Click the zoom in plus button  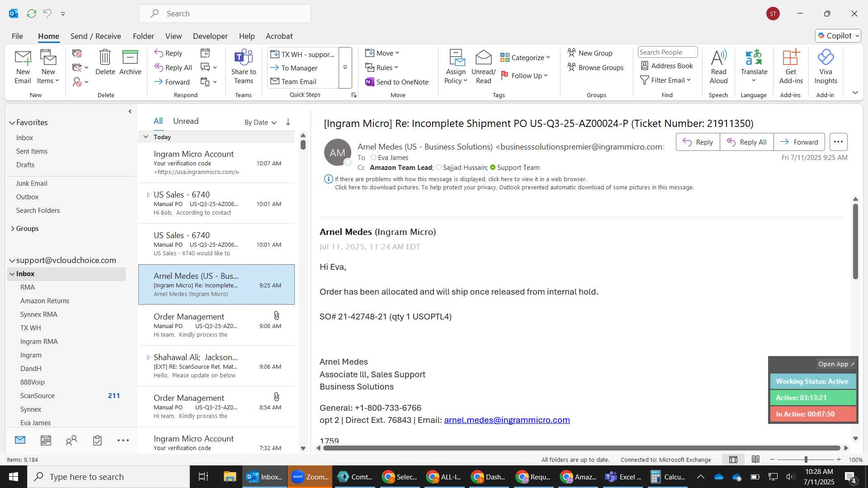(x=839, y=460)
